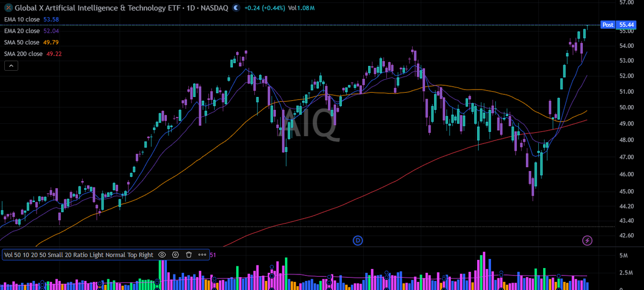Screen dimensions: 644x290
Task: Select the SMA 200 close legend entry
Action: (23, 54)
